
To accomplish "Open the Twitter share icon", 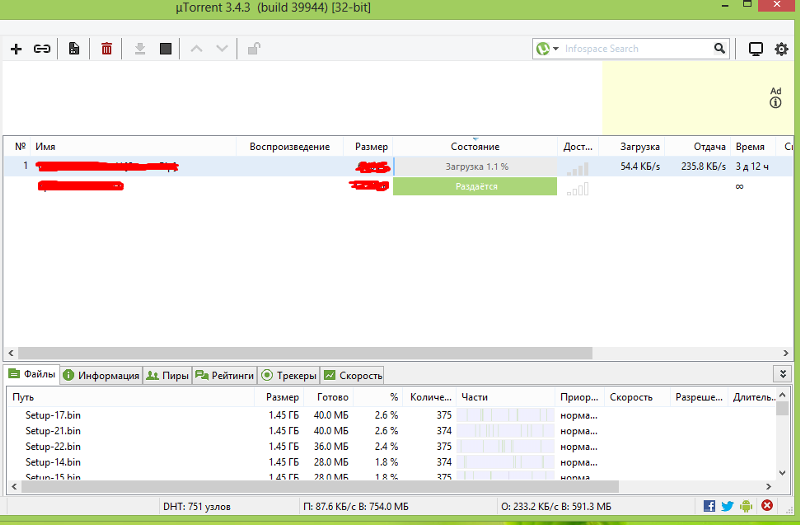I will [728, 506].
